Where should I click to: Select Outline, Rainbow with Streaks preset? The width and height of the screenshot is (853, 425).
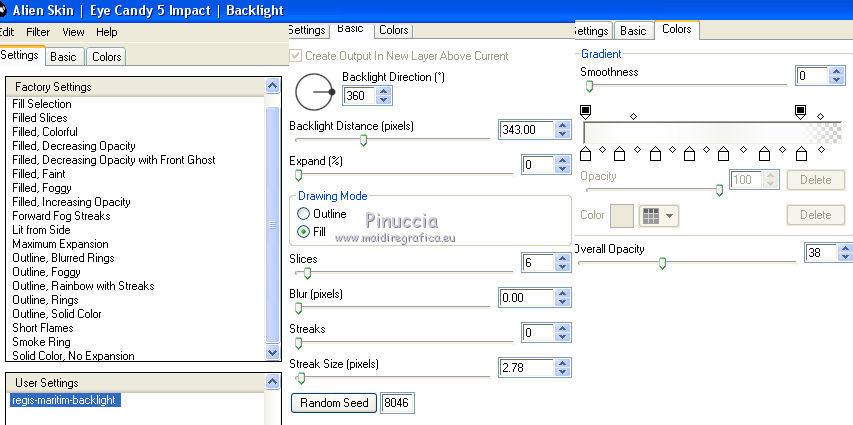click(x=83, y=286)
